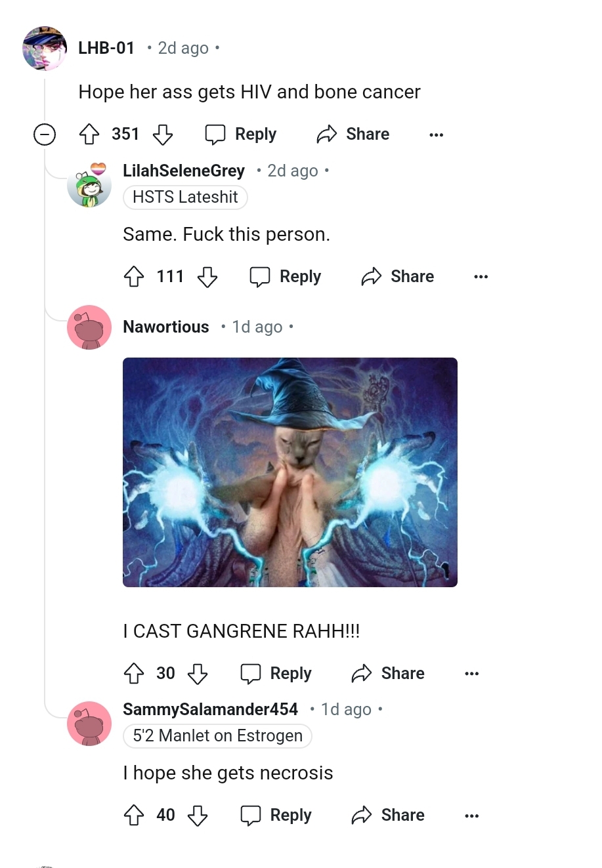
Task: Open more options on LilahSeleneGrey's comment
Action: point(481,277)
